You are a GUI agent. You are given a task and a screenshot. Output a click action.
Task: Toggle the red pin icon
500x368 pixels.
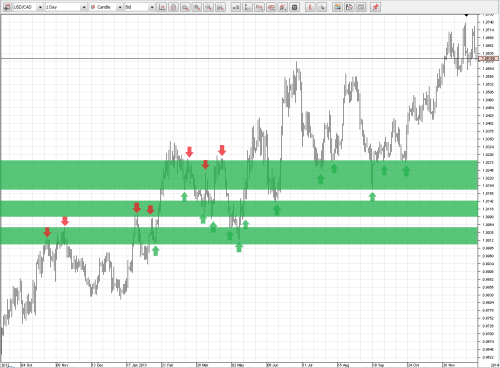(376, 7)
